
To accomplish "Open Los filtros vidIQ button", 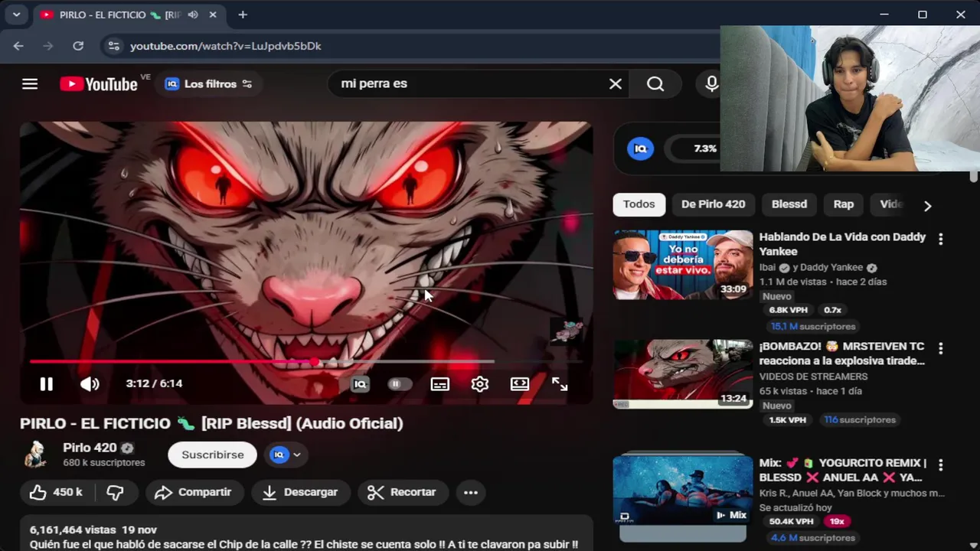I will click(208, 84).
